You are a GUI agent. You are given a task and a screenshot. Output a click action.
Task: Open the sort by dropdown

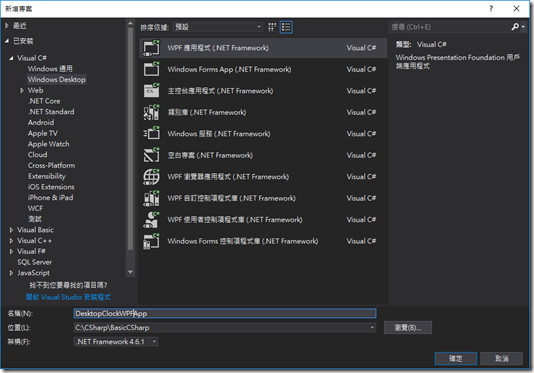tap(218, 27)
